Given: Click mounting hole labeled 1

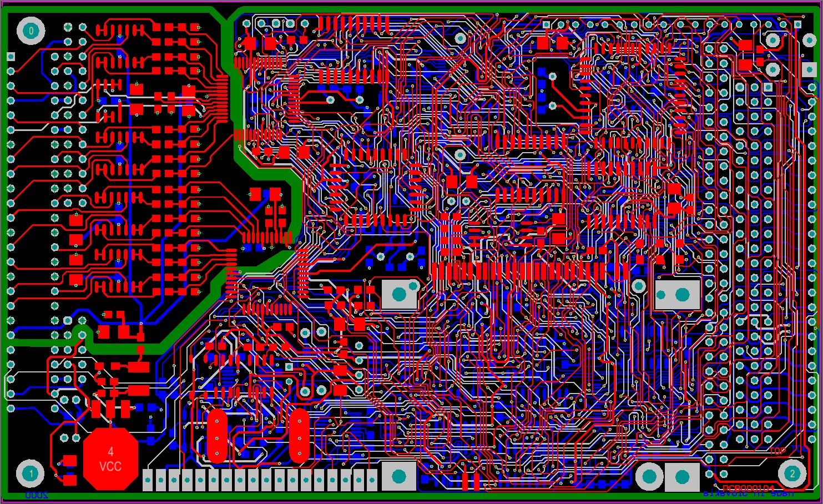Looking at the screenshot, I should [31, 474].
